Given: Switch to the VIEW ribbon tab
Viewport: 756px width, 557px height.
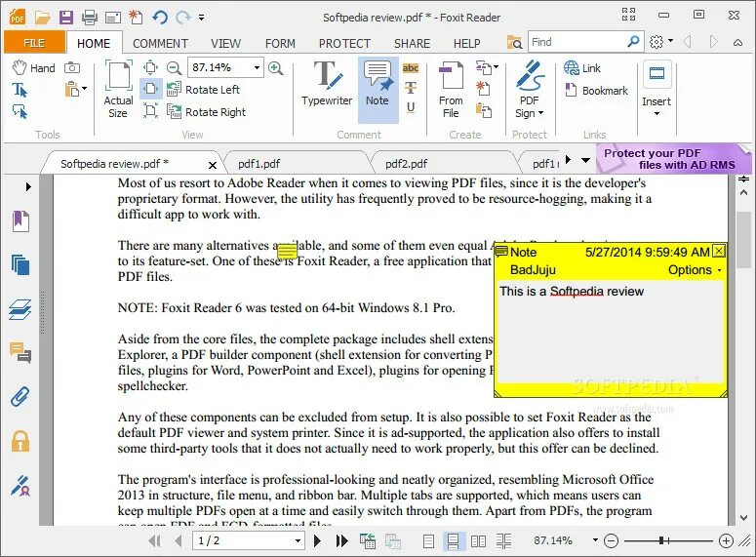Looking at the screenshot, I should click(225, 43).
